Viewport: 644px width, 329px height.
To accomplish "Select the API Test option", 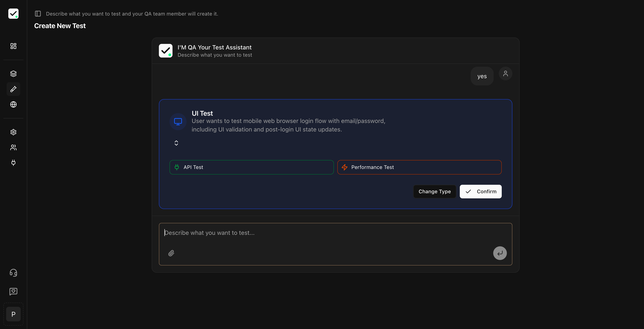I will 252,167.
